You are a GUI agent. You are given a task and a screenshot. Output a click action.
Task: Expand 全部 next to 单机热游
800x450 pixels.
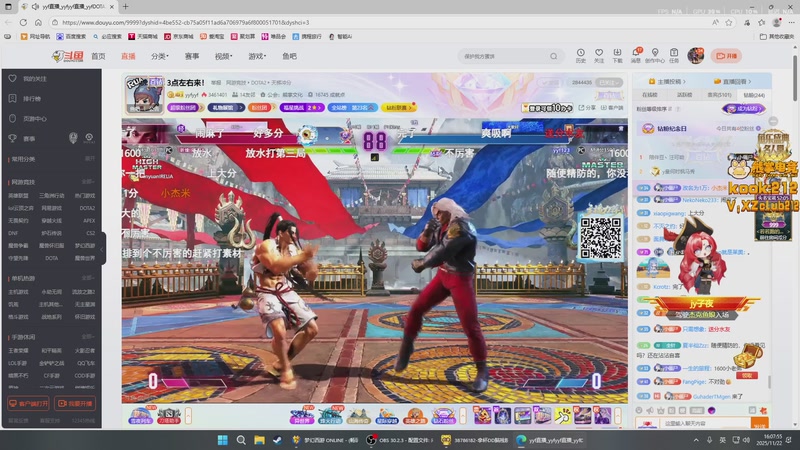[88, 278]
